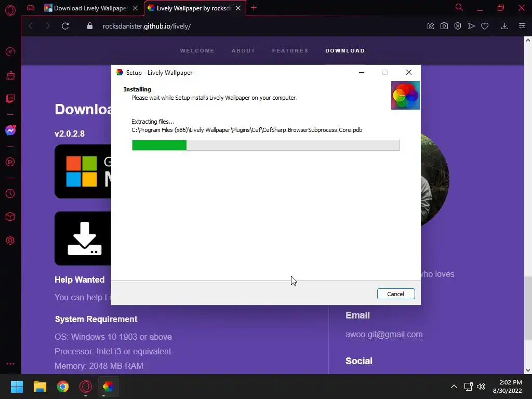This screenshot has width=532, height=399.
Task: Open a new tab with the plus button
Action: click(254, 8)
